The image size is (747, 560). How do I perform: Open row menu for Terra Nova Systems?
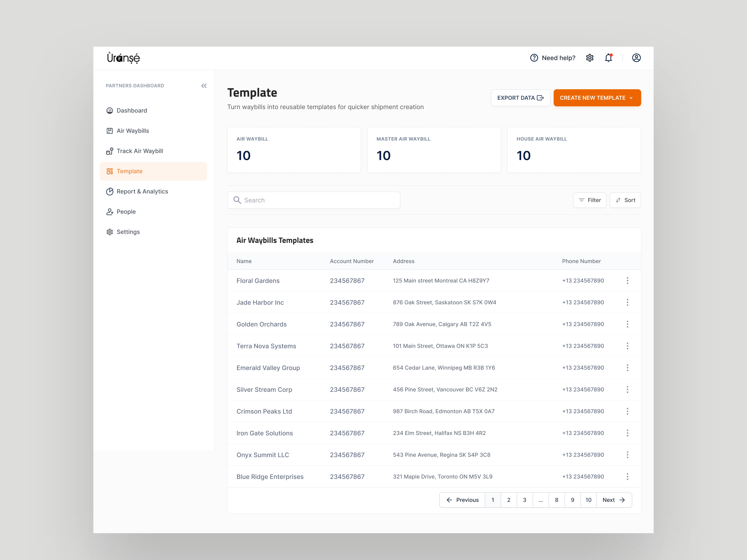[x=627, y=346]
